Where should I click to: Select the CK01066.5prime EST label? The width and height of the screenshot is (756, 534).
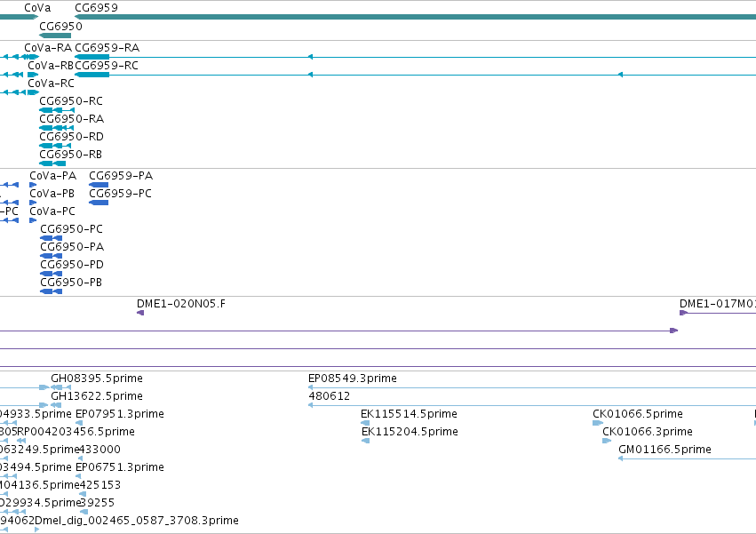pos(637,414)
